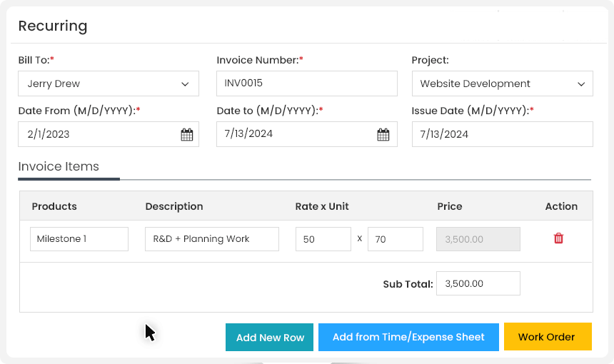
Task: Click the unit field showing 70
Action: (395, 239)
